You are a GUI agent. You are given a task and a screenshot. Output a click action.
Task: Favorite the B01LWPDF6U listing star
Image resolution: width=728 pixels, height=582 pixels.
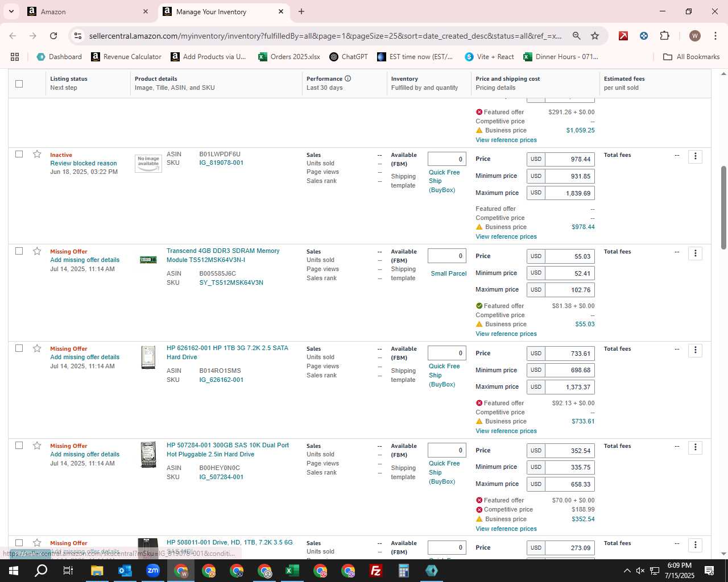[x=37, y=154]
